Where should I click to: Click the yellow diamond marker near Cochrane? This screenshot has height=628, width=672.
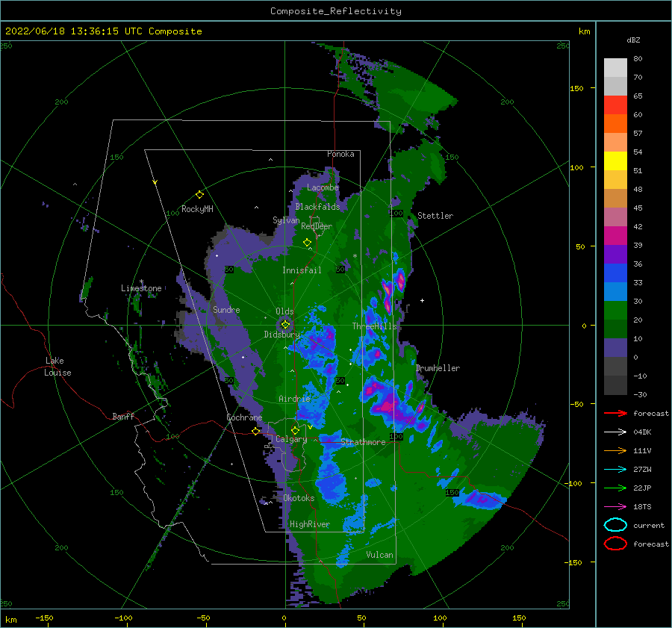256,431
